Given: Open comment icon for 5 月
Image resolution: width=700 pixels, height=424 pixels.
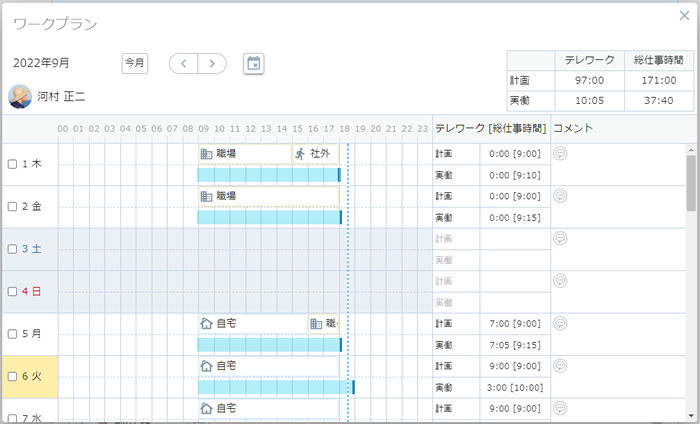Looking at the screenshot, I should pyautogui.click(x=560, y=323).
